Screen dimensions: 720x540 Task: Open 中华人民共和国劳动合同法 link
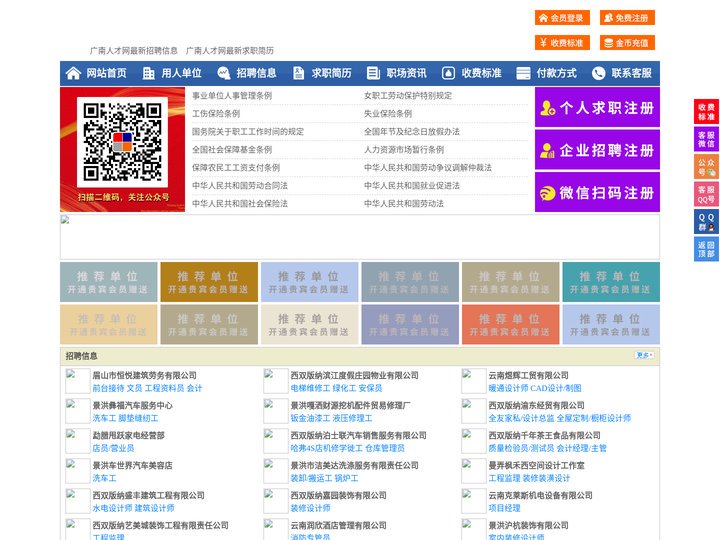point(240,186)
